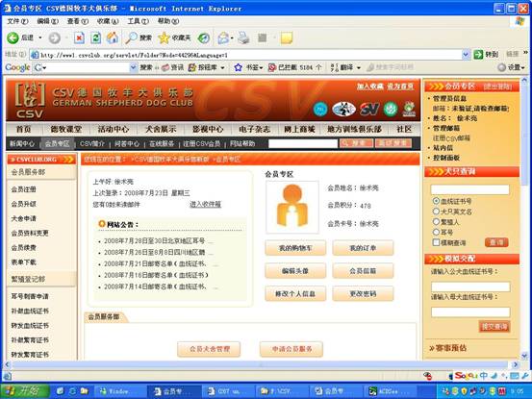Go to 德牧课堂 navigation tab
The image size is (532, 399).
tap(65, 129)
